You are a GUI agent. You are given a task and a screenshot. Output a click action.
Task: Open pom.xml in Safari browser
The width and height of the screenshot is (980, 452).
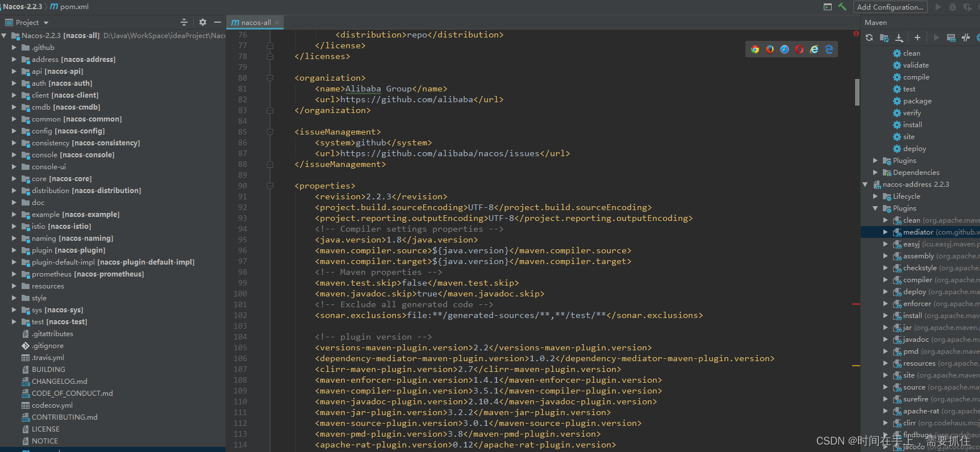pyautogui.click(x=785, y=49)
